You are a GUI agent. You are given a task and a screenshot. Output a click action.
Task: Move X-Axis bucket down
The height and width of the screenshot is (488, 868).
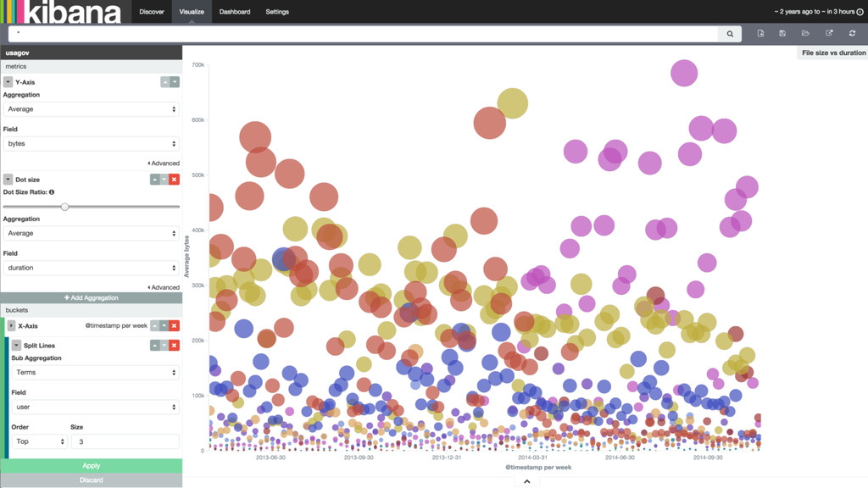(164, 326)
